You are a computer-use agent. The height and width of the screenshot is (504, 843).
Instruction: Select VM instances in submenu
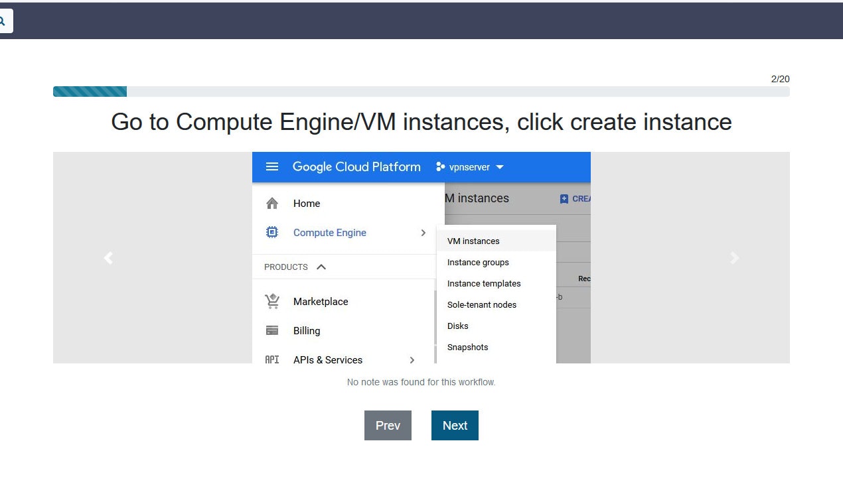click(x=496, y=241)
